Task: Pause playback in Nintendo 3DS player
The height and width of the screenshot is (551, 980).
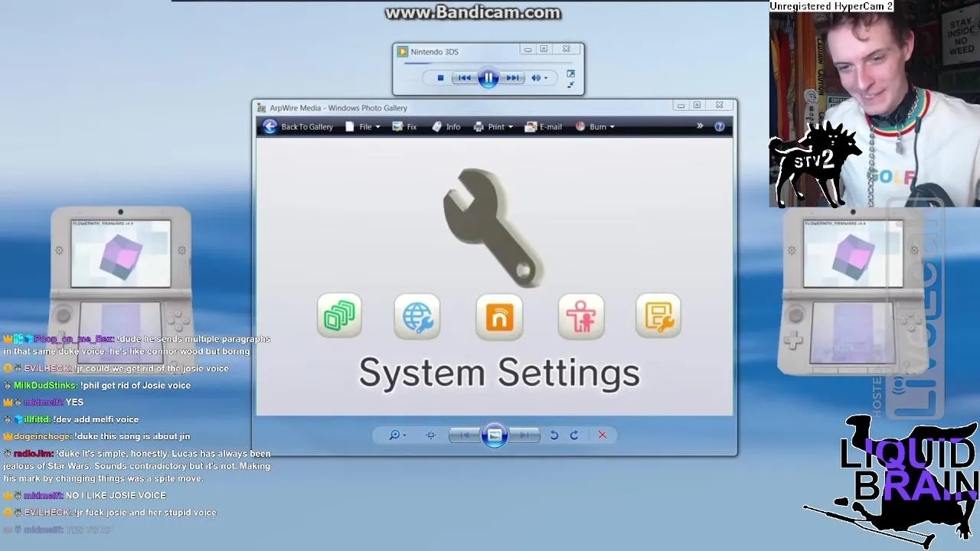Action: [x=488, y=77]
